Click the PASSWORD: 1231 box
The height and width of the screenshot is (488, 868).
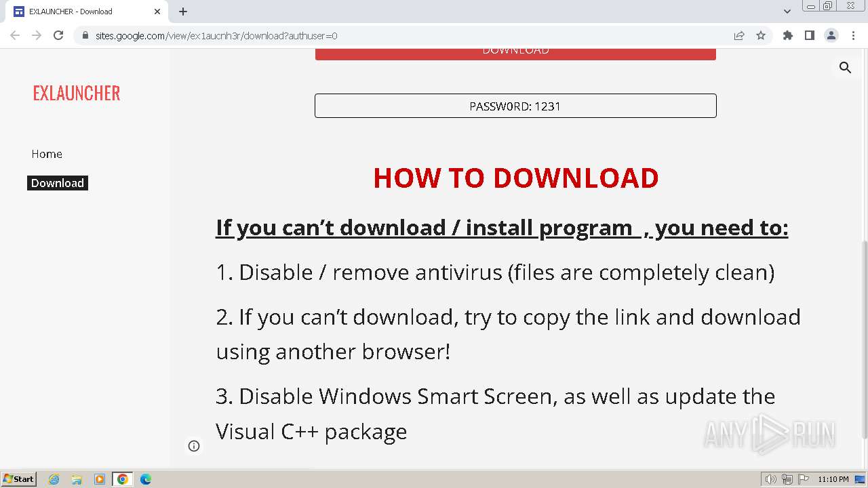(x=515, y=106)
